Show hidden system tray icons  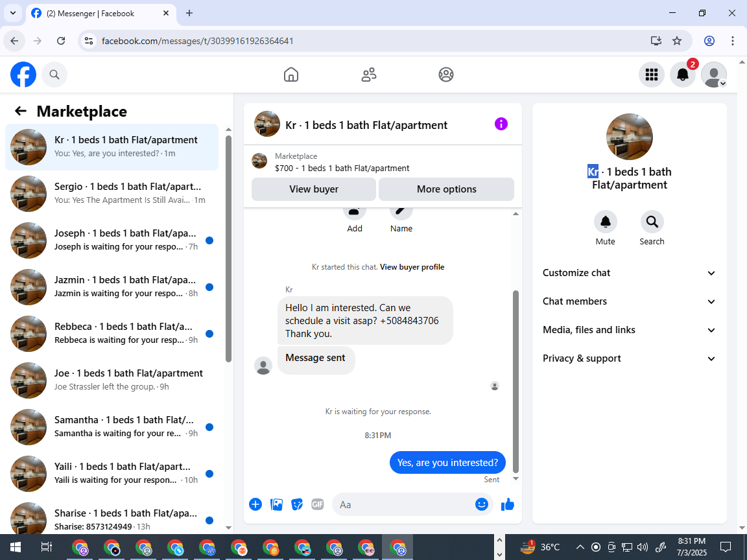[x=580, y=547]
